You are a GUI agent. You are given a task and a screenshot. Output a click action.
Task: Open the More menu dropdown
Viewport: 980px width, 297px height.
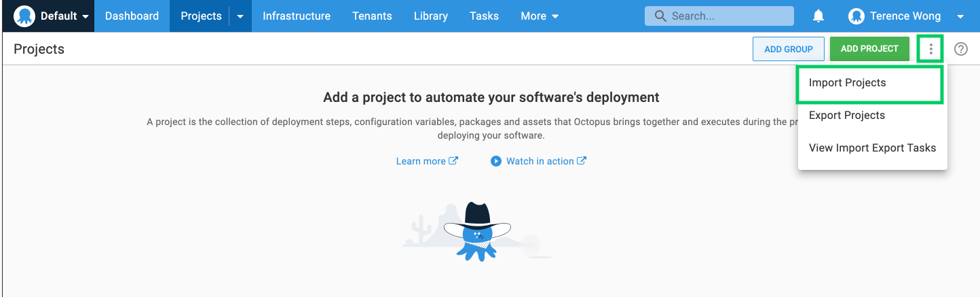[x=540, y=16]
